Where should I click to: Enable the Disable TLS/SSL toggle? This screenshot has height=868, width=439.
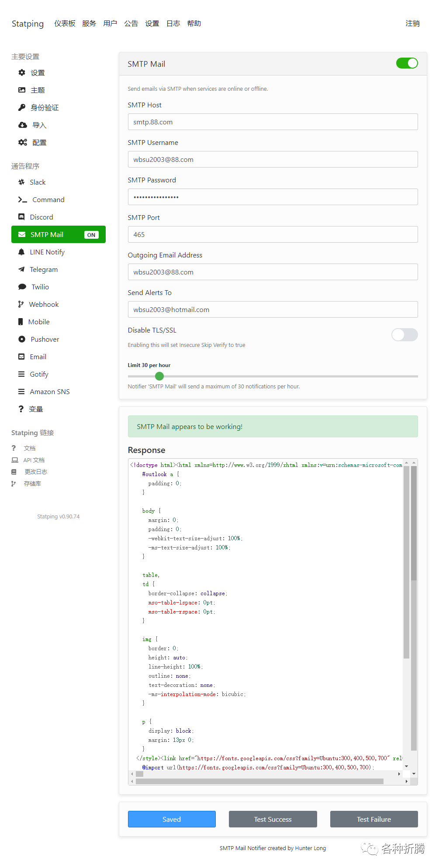(404, 335)
